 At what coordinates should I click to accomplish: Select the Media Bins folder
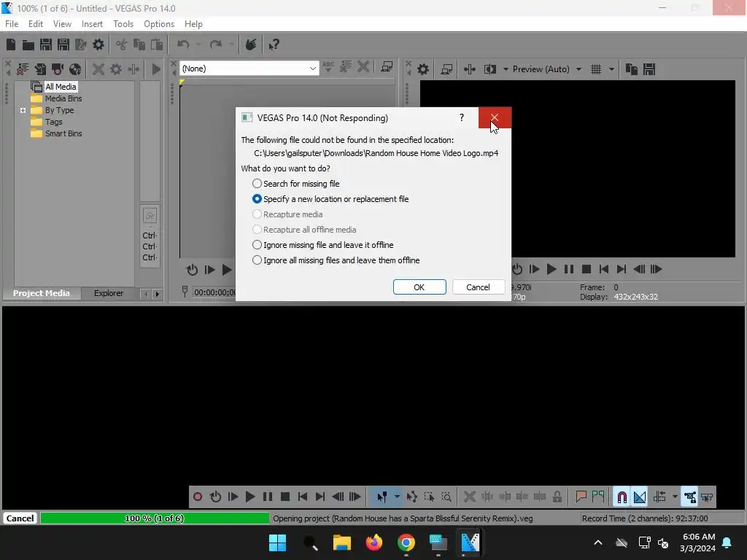pyautogui.click(x=63, y=98)
